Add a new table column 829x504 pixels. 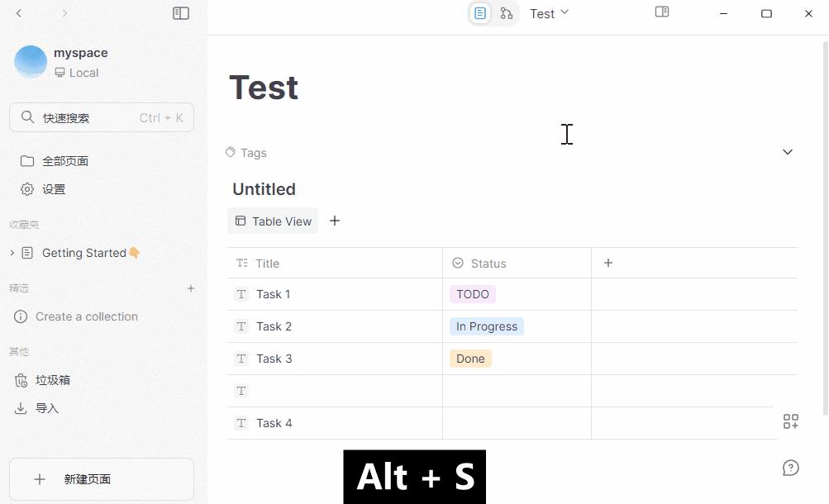point(608,263)
